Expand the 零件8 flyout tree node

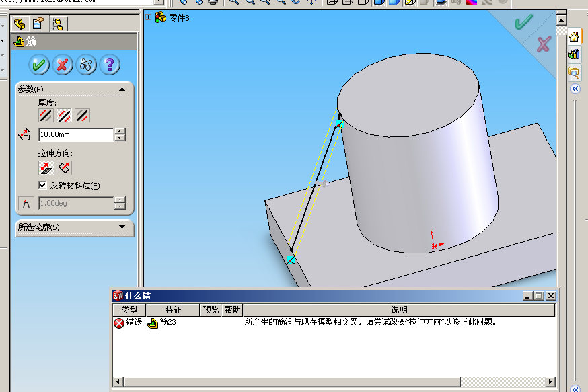pos(148,17)
